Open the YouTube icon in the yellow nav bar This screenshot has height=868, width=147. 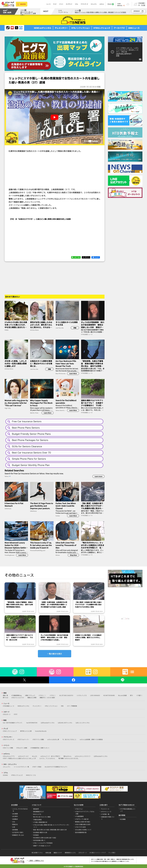[x=12, y=28]
